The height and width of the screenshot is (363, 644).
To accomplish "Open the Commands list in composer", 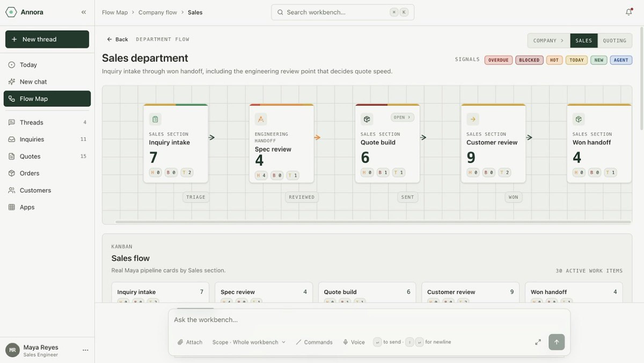I will 314,342.
